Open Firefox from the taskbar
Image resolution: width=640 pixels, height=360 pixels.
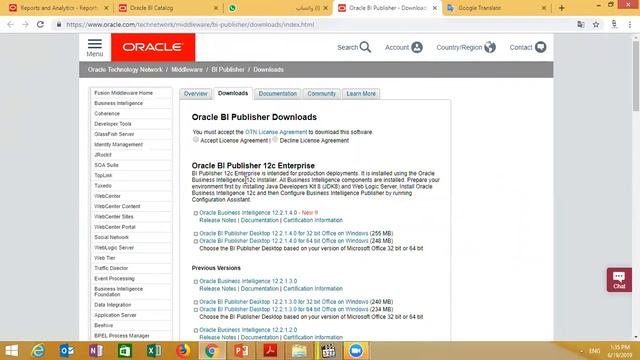coord(182,351)
